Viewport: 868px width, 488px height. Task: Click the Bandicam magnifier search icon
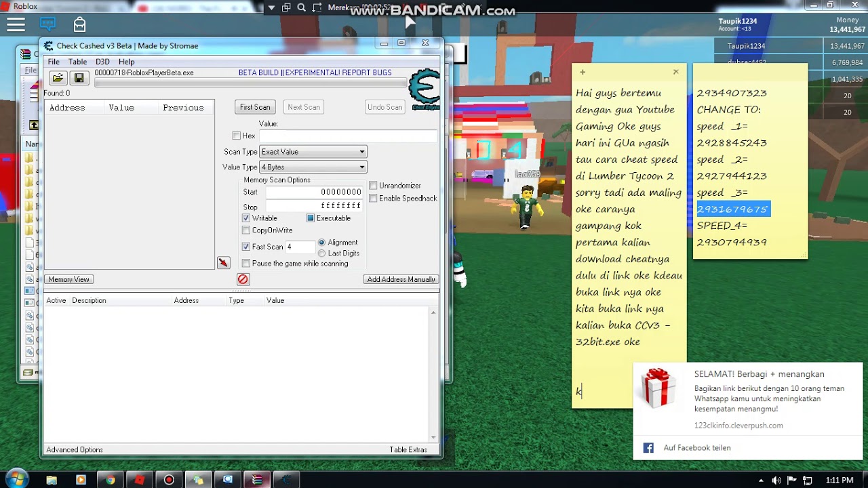pos(301,8)
